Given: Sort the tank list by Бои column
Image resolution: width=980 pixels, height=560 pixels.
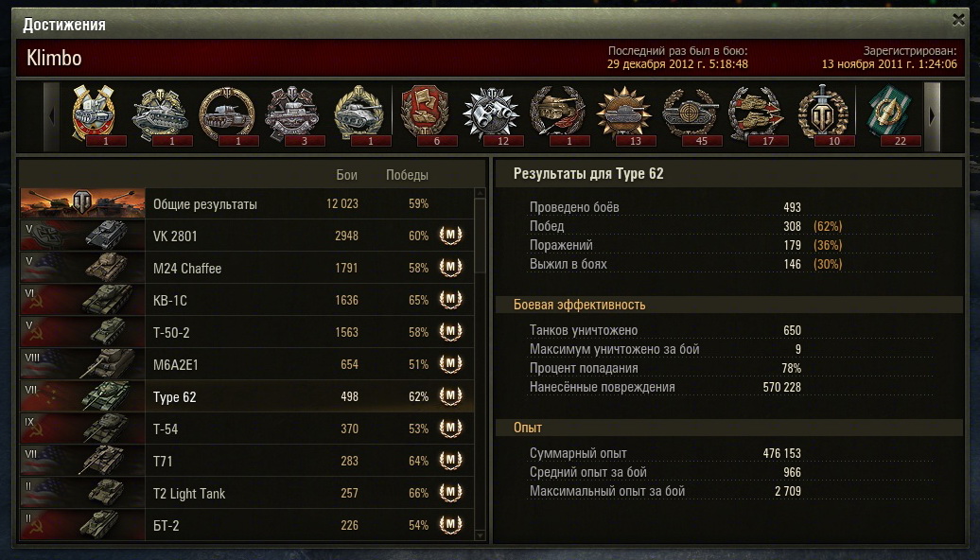Looking at the screenshot, I should point(347,175).
